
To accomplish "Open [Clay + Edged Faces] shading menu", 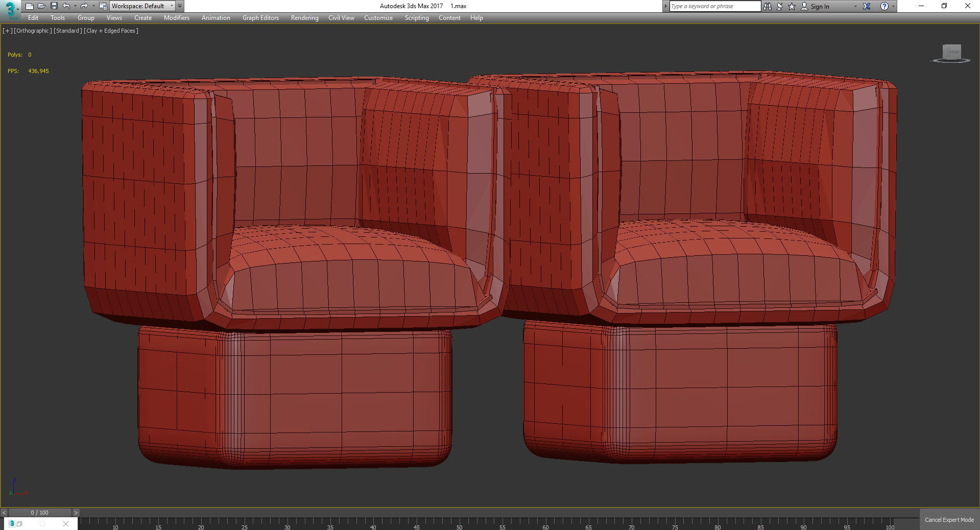I will tap(111, 31).
